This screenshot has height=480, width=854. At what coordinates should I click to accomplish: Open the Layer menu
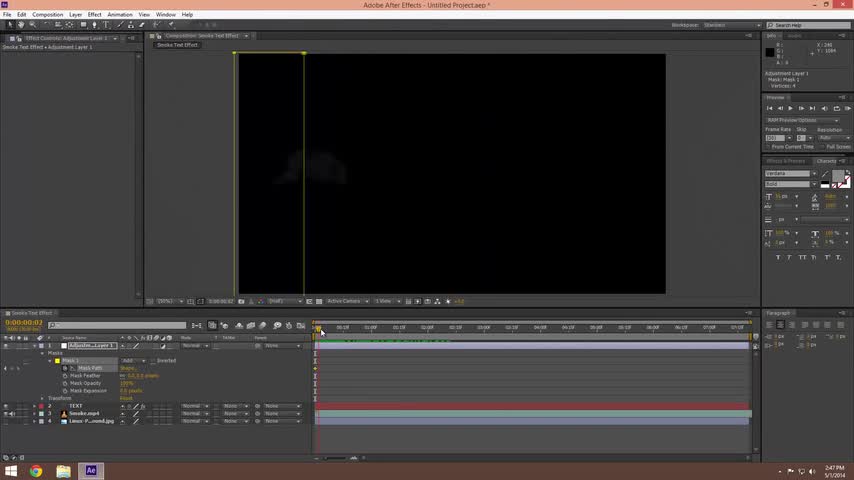[x=76, y=15]
